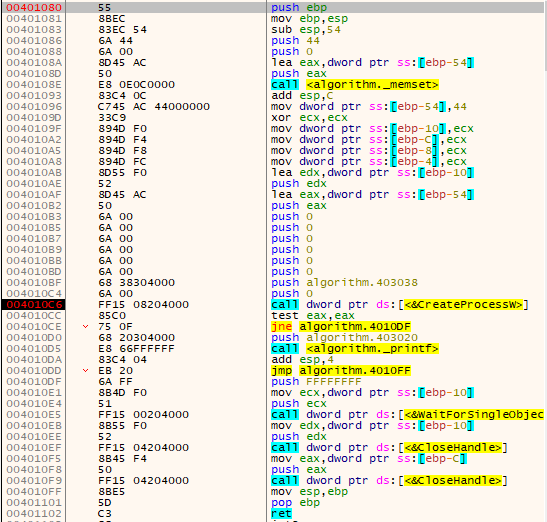Select the mov esp,ebp instruction

pos(309,492)
